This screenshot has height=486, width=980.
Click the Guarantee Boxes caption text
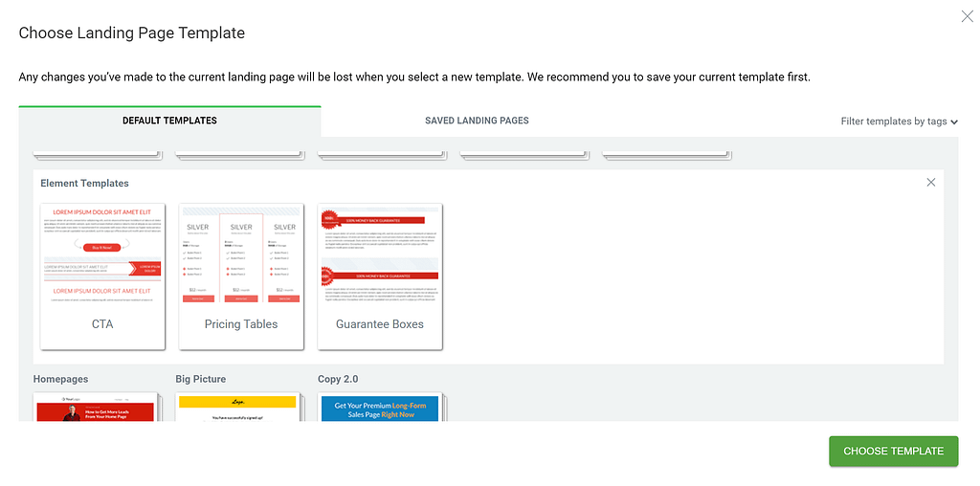tap(380, 324)
